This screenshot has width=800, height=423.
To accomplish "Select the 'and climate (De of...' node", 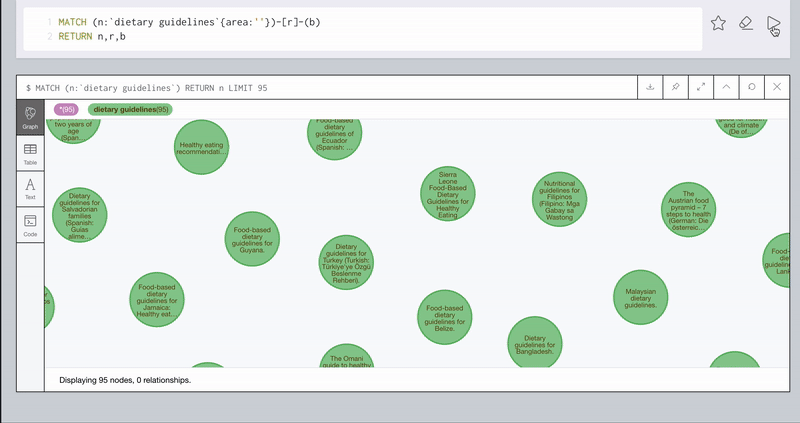I will [741, 128].
